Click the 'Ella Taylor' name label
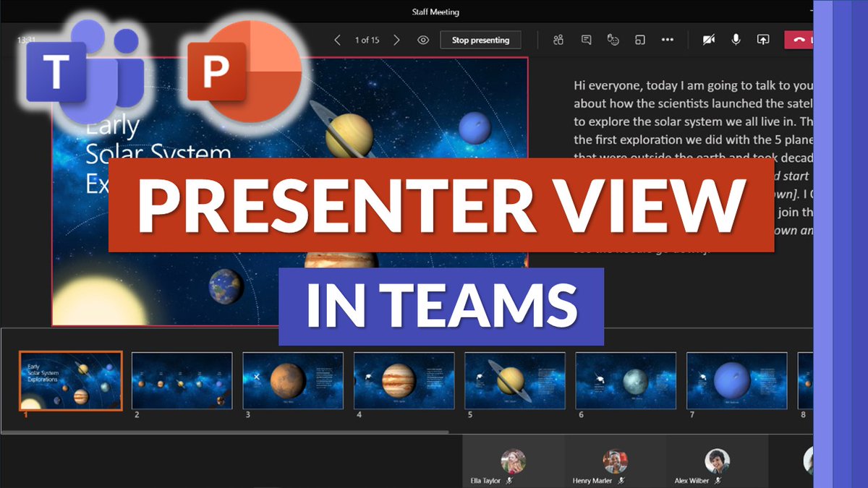The height and width of the screenshot is (488, 868). click(x=485, y=481)
